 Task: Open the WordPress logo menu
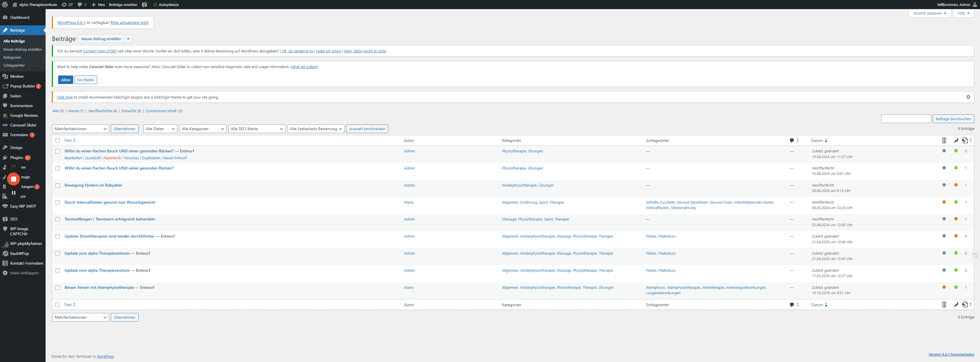coord(5,5)
